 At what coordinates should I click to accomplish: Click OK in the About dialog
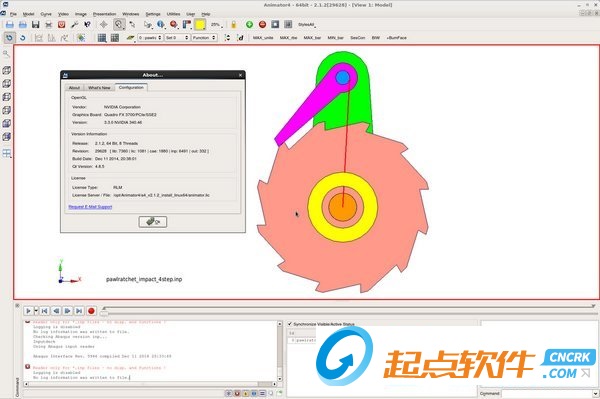click(153, 221)
